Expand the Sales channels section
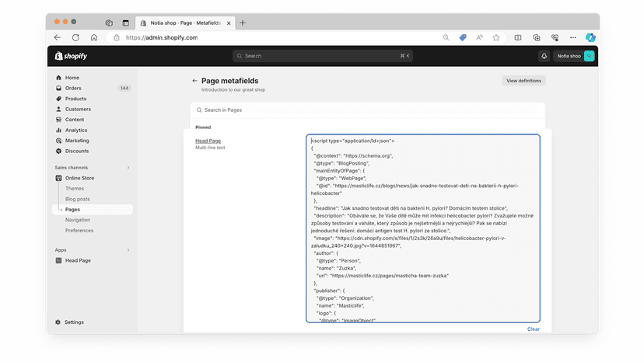Image resolution: width=644 pixels, height=362 pixels. [128, 168]
